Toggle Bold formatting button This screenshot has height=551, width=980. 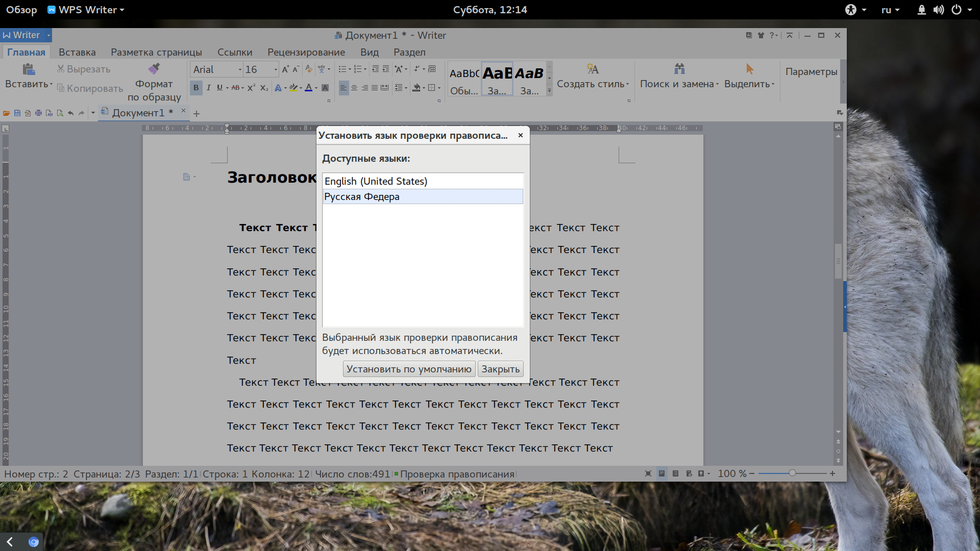196,88
